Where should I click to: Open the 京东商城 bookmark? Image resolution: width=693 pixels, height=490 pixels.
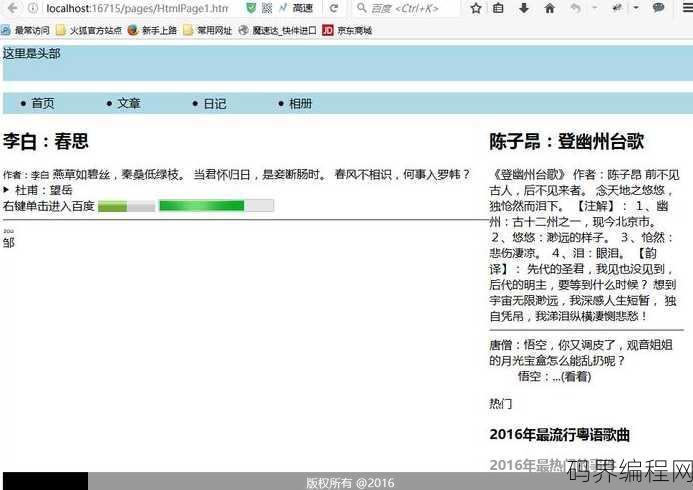(x=347, y=30)
